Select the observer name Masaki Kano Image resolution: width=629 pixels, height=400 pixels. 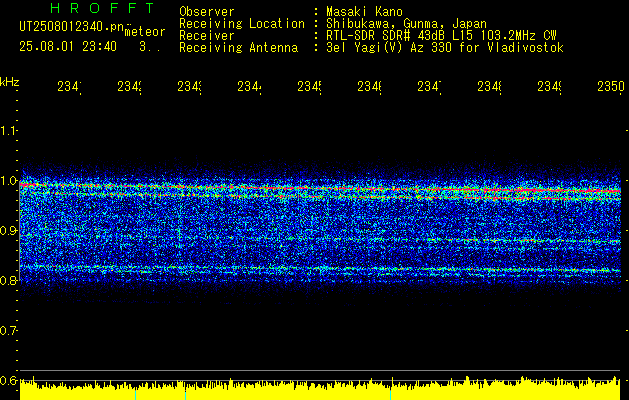click(x=364, y=11)
